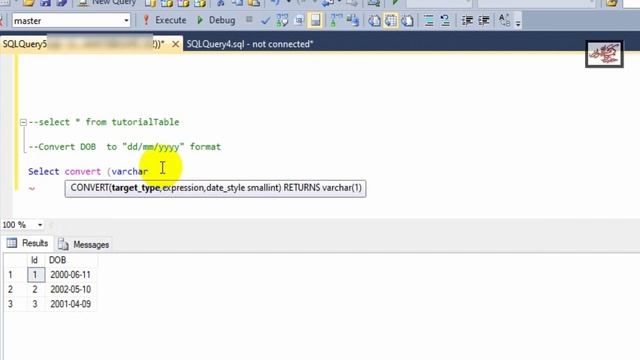
Task: Start Debug from the toolbar
Action: [216, 20]
